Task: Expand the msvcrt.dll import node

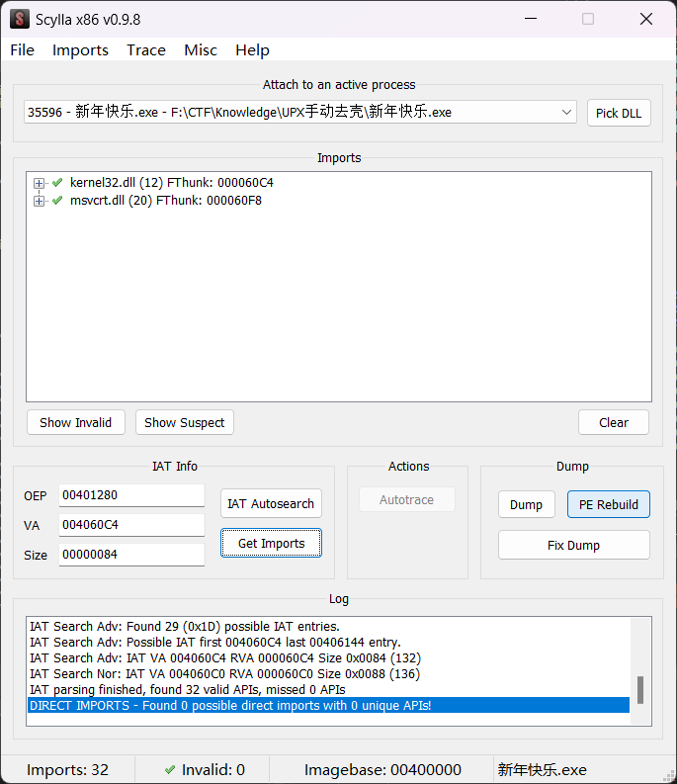Action: [39, 201]
